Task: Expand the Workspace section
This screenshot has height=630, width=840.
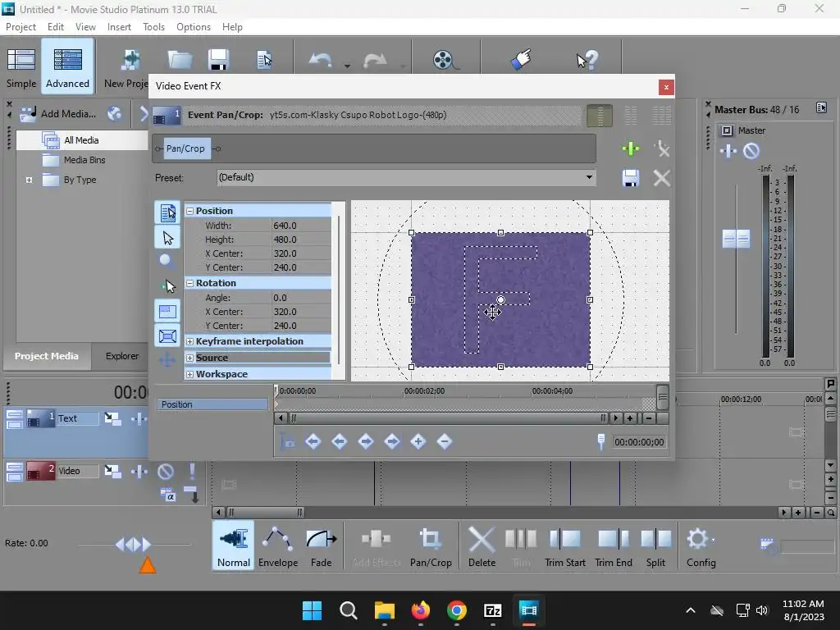Action: (189, 374)
